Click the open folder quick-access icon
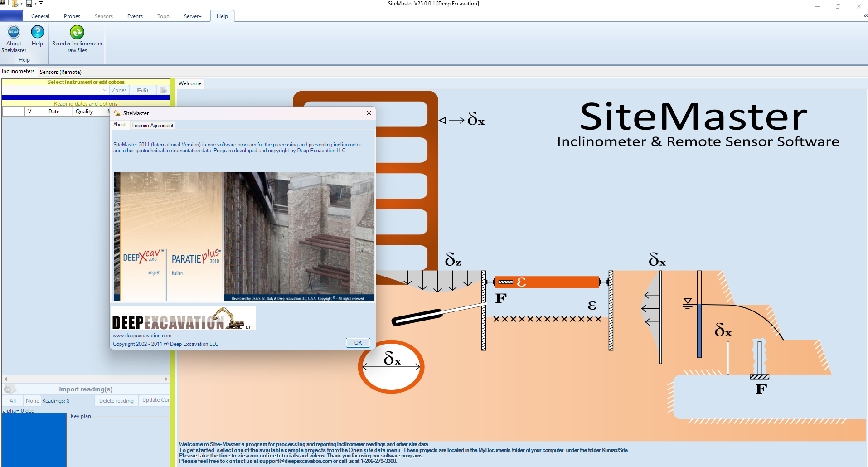Screen dimensions: 868x467 pyautogui.click(x=15, y=4)
